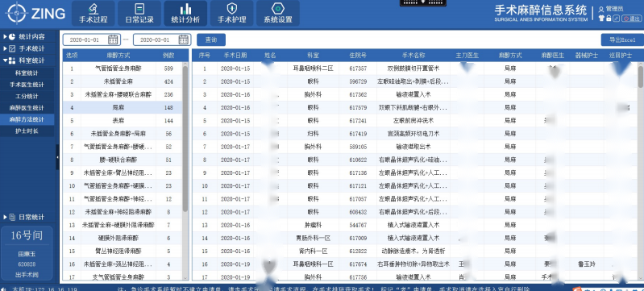Viewport: 644px width, 291px height.
Task: Click the 16号间 room label
Action: (27, 235)
